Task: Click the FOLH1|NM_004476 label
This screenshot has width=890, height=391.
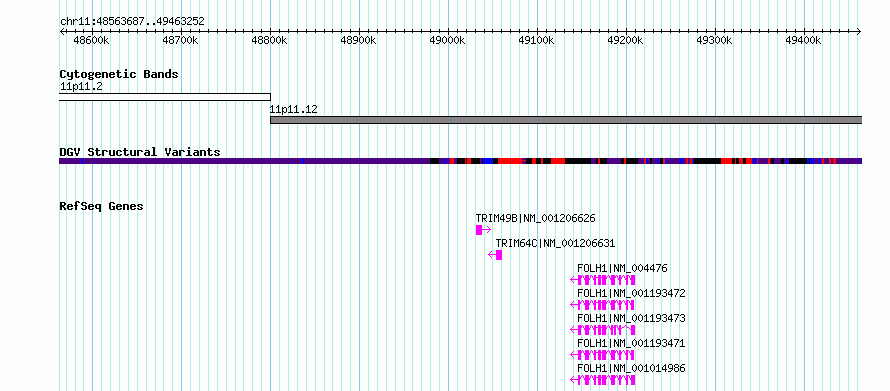Action: 622,268
